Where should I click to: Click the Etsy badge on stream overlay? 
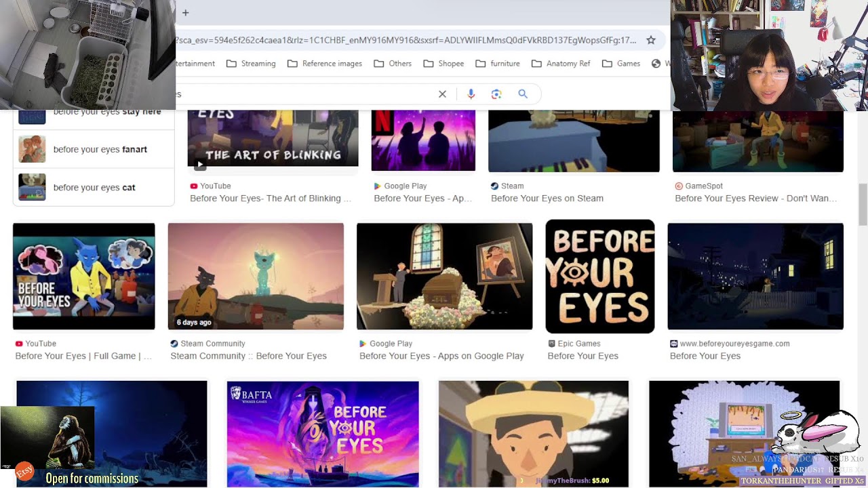[24, 470]
